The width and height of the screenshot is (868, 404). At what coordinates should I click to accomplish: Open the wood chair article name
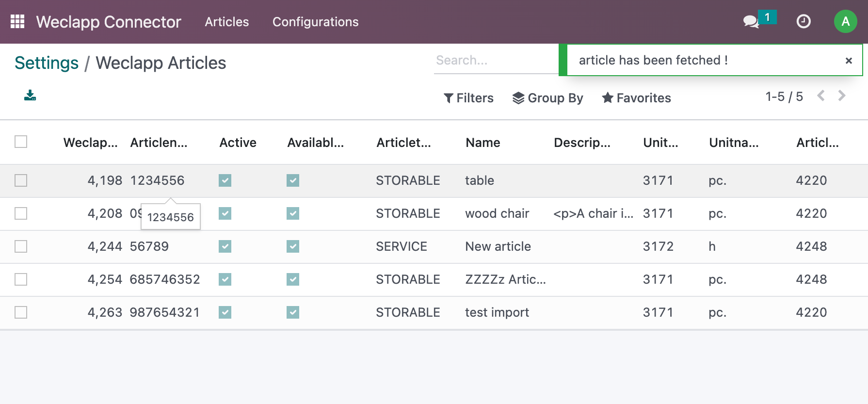click(x=497, y=213)
